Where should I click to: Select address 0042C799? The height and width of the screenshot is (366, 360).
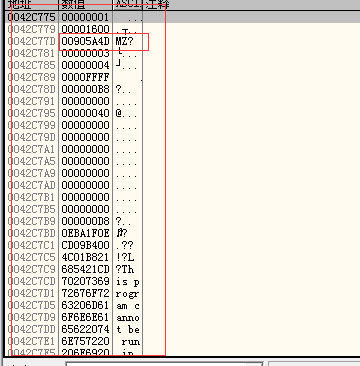(33, 125)
